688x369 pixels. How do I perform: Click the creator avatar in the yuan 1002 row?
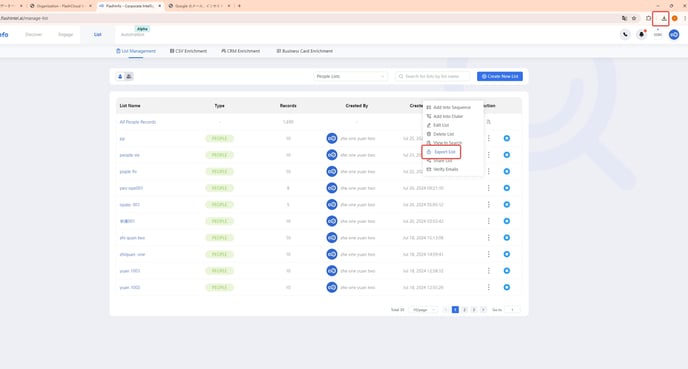(x=332, y=287)
